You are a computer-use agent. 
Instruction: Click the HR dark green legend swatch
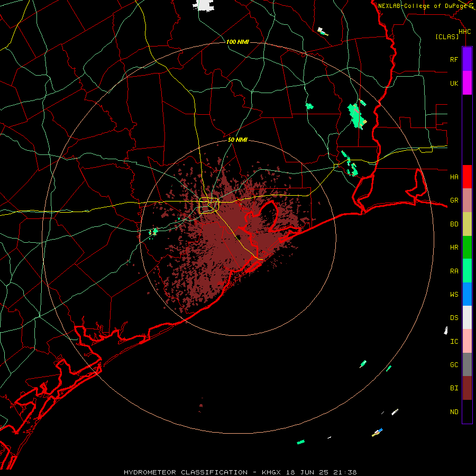point(467,248)
